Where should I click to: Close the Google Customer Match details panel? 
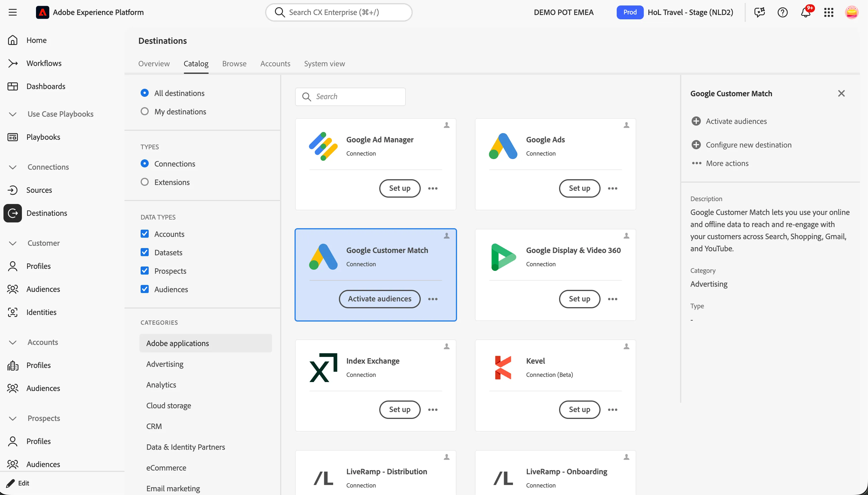[x=841, y=93]
